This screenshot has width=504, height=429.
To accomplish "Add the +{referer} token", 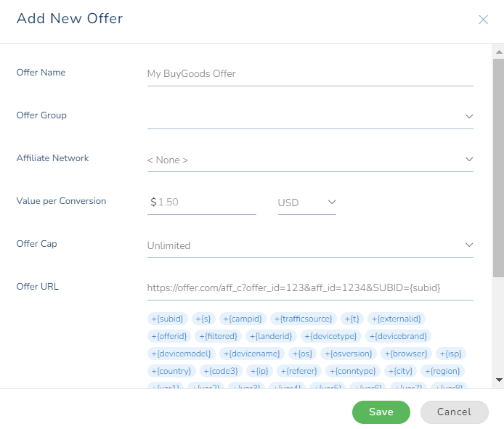I will (300, 371).
